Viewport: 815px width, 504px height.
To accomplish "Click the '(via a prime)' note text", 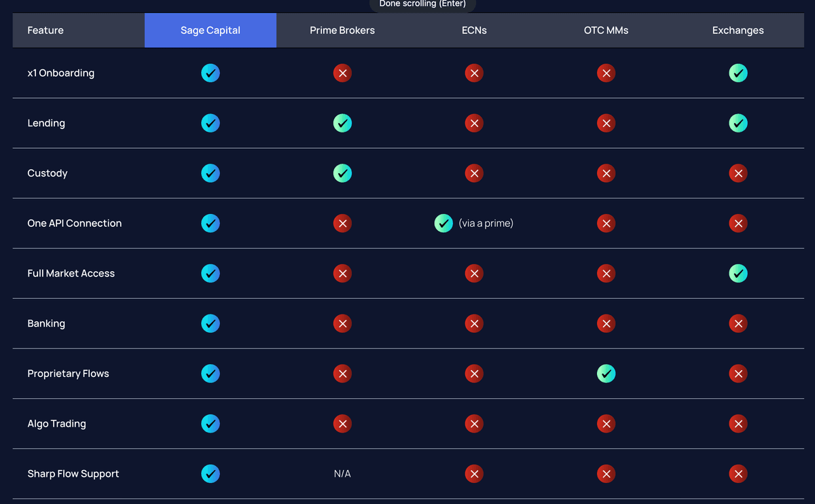I will tap(486, 223).
